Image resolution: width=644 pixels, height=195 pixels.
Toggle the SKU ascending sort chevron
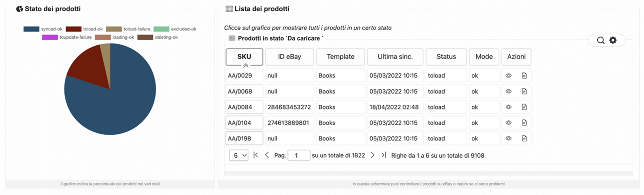pos(245,65)
